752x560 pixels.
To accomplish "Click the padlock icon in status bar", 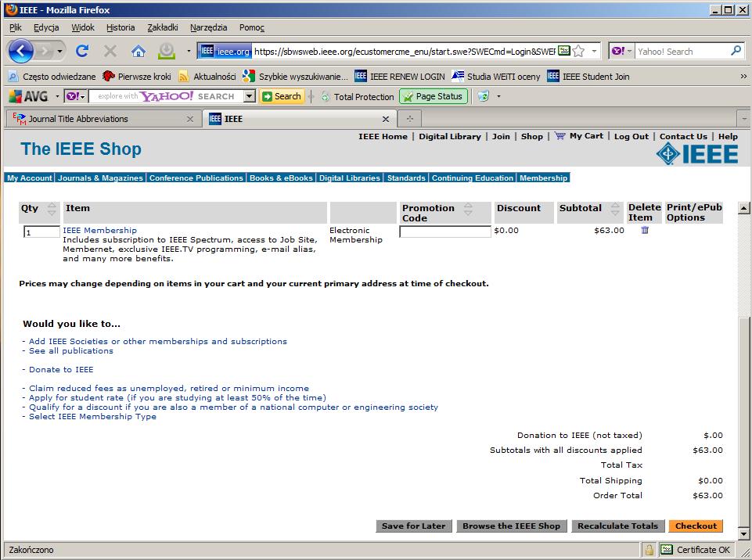I will [x=649, y=550].
